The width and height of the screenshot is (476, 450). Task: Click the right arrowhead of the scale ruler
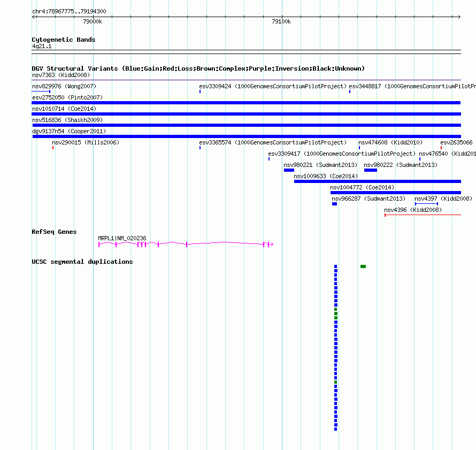(459, 17)
